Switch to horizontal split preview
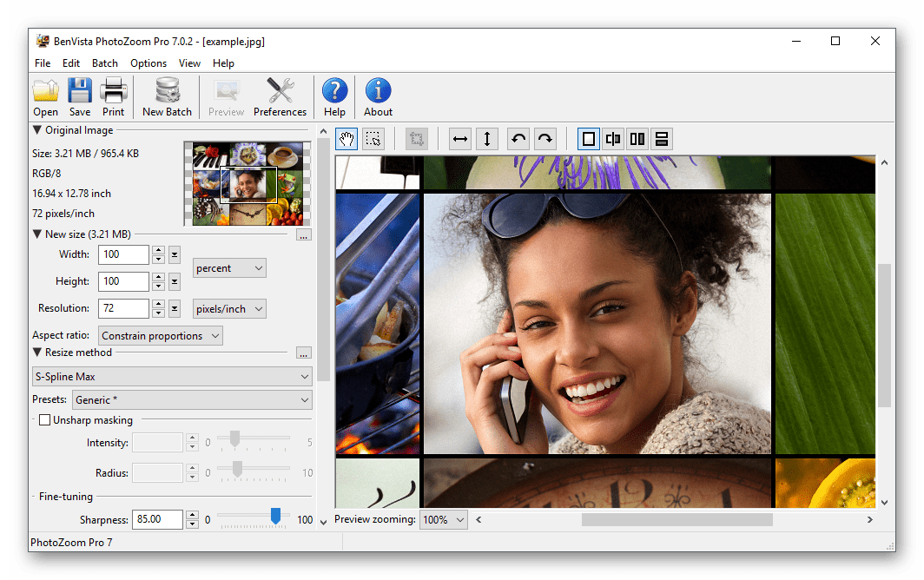The height and width of the screenshot is (580, 924). [x=662, y=139]
